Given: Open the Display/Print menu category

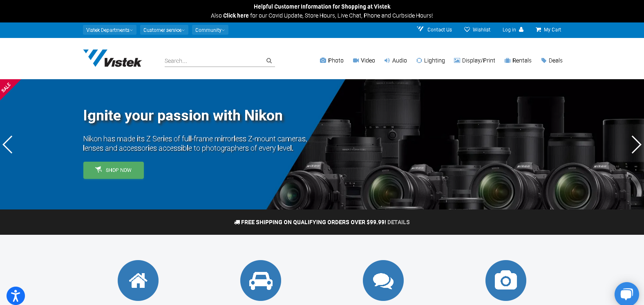Looking at the screenshot, I should click(474, 60).
